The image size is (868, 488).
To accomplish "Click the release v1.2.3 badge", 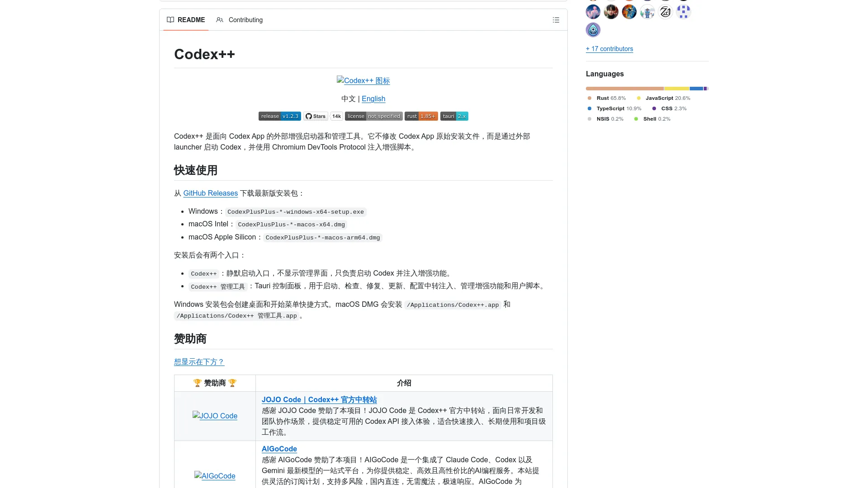I will tap(280, 116).
